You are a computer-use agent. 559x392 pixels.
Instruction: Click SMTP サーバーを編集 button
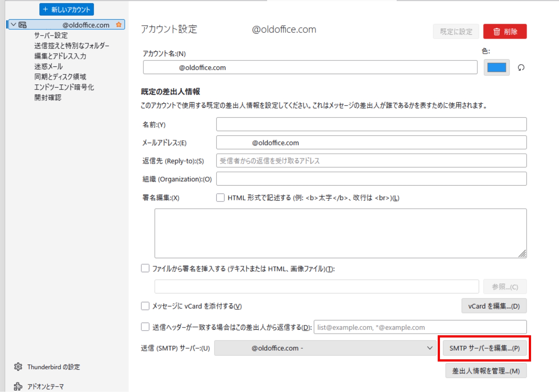tap(484, 348)
